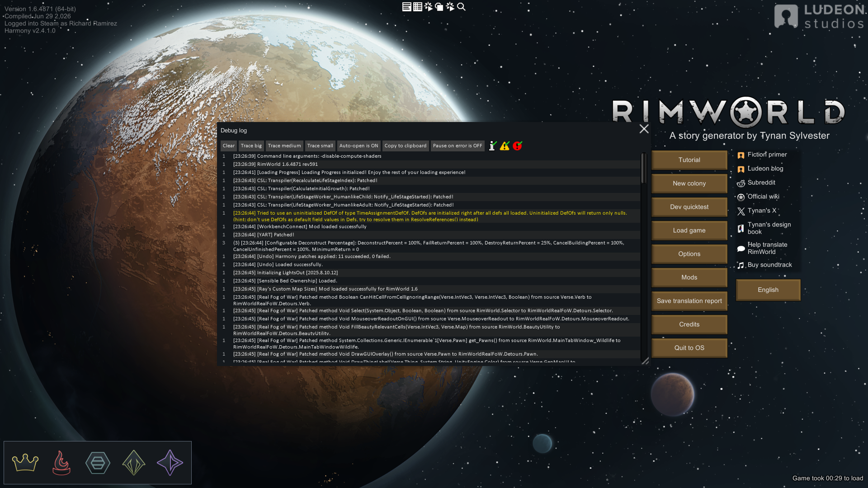Launch Dev quicktest

click(689, 207)
